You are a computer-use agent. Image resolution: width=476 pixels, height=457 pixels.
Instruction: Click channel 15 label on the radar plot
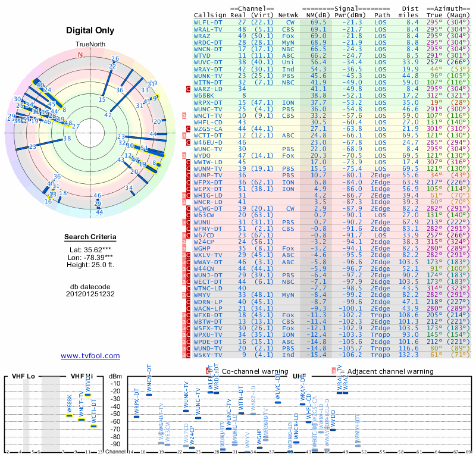tap(102, 99)
